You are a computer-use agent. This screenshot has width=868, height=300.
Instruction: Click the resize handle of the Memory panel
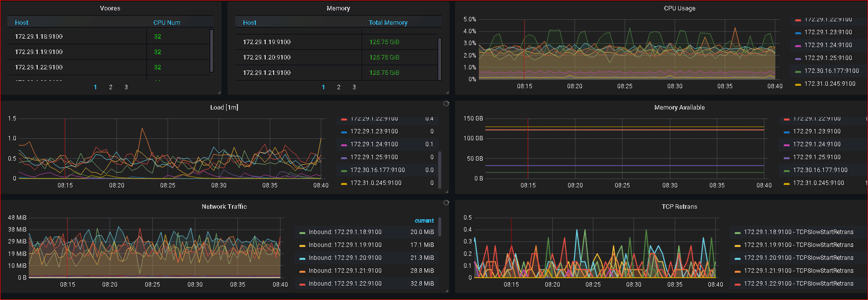click(x=447, y=92)
